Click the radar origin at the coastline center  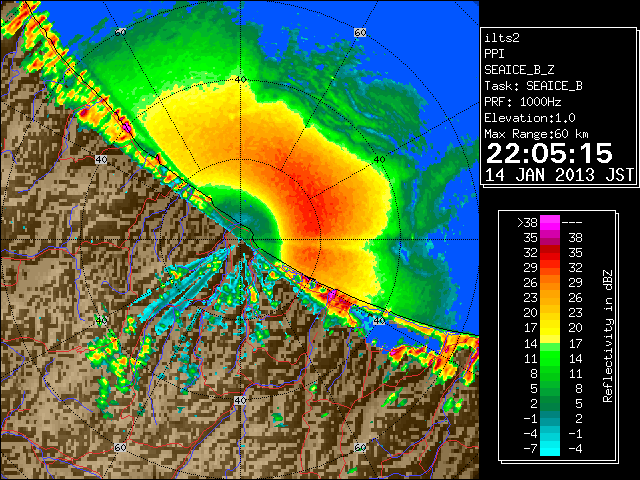pos(241,240)
